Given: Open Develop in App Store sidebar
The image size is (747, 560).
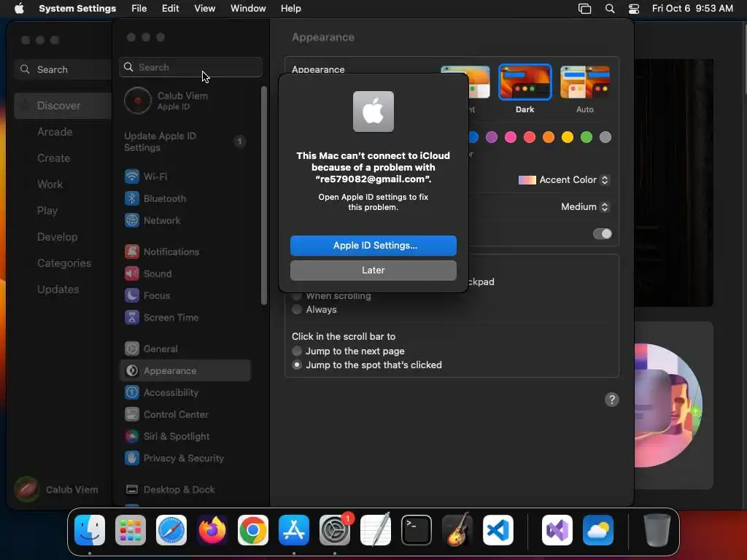Looking at the screenshot, I should click(57, 237).
